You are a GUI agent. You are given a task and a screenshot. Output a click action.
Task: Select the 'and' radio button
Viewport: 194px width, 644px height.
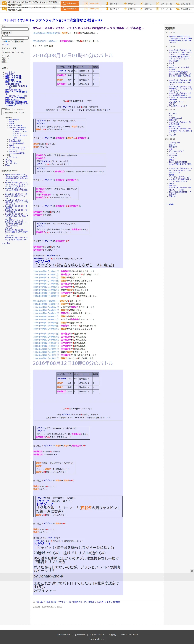coord(6,41)
